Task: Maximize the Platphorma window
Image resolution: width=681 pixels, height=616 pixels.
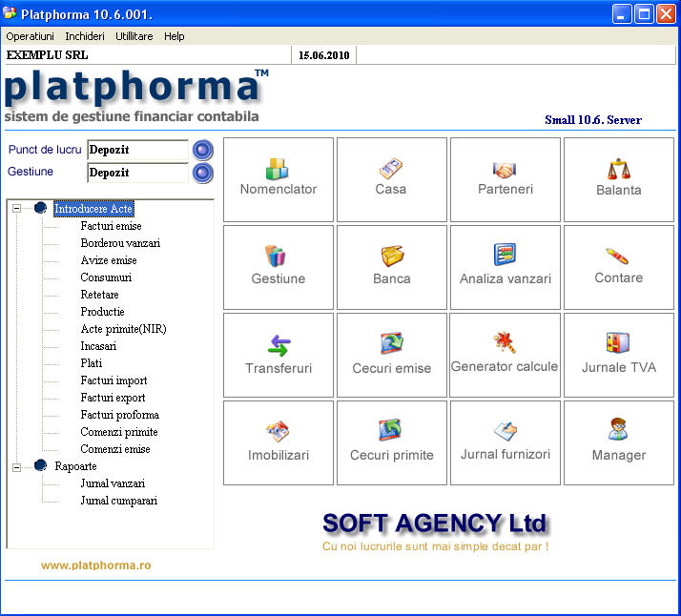Action: [644, 14]
